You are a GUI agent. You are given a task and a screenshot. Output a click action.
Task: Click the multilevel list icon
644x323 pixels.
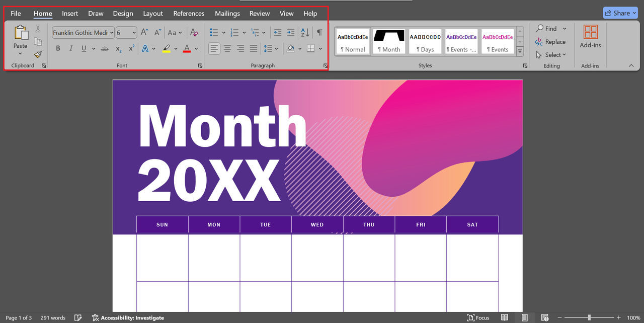[x=255, y=32]
